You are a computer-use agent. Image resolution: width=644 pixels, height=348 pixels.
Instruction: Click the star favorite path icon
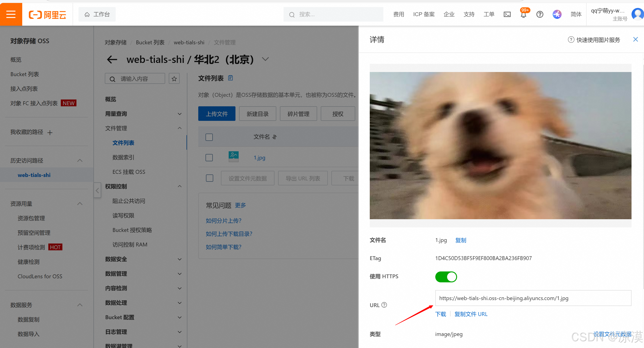tap(174, 79)
